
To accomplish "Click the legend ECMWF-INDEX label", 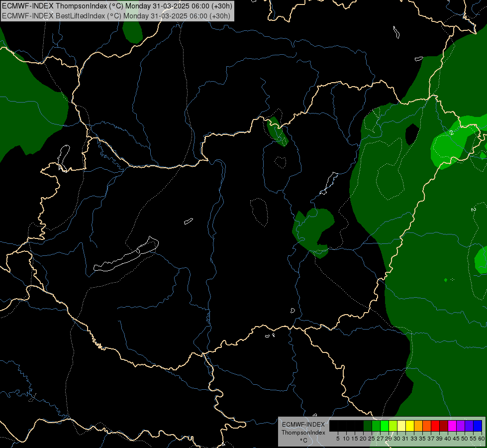I will pos(303,425).
